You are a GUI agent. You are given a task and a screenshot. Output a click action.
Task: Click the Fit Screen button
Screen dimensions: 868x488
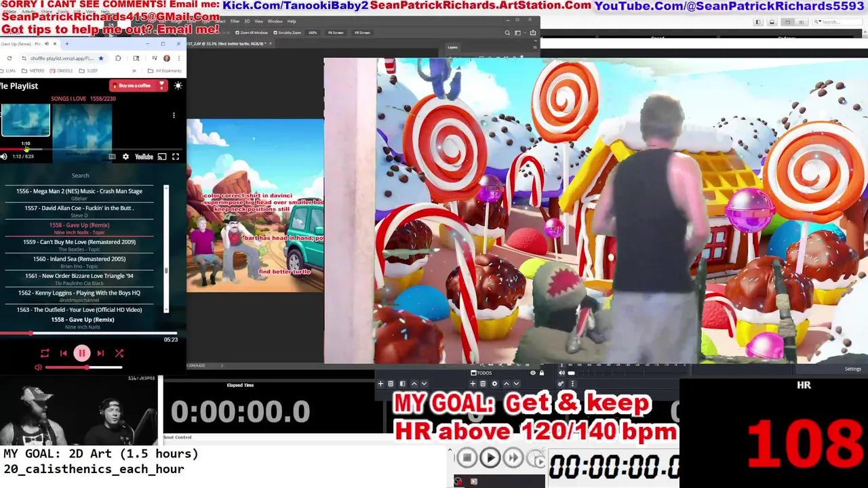336,33
